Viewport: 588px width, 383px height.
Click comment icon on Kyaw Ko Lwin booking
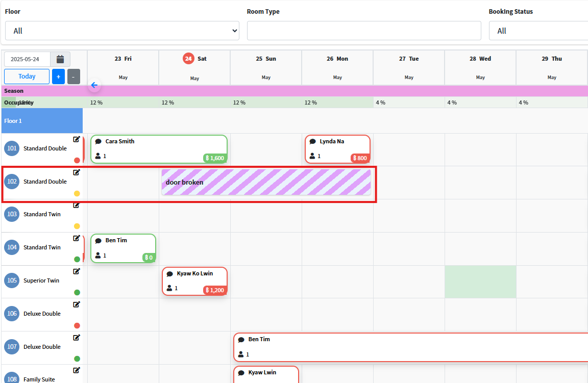click(x=170, y=274)
